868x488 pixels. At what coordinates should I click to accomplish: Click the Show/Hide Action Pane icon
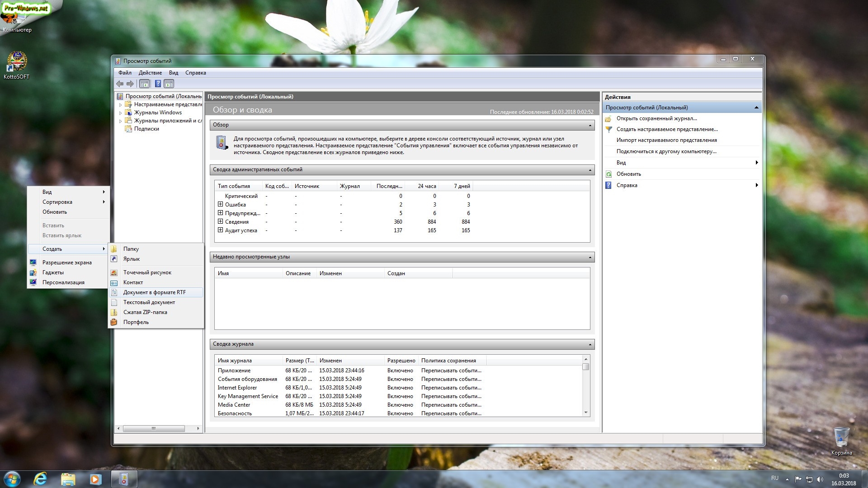pyautogui.click(x=169, y=84)
